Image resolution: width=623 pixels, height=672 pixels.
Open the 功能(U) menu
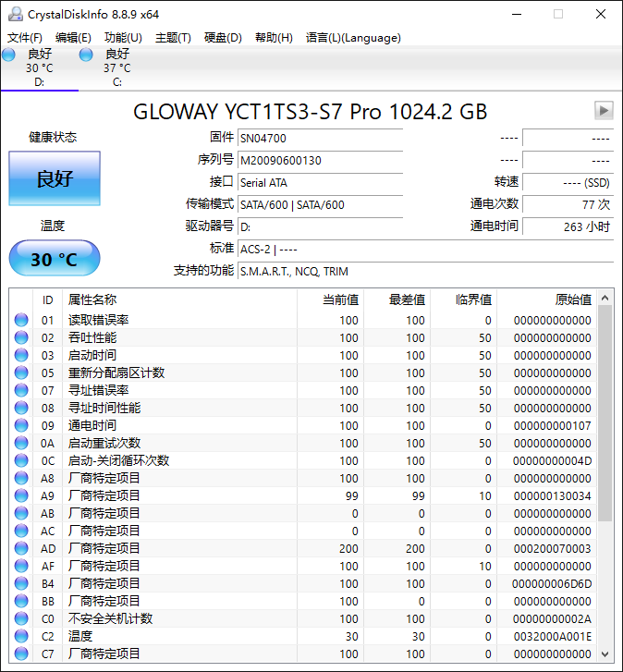pyautogui.click(x=123, y=38)
